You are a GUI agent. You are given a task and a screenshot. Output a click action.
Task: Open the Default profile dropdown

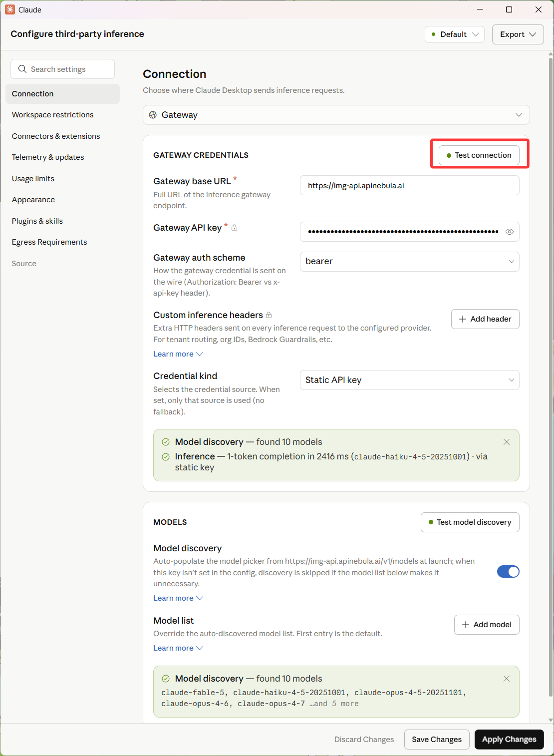455,34
